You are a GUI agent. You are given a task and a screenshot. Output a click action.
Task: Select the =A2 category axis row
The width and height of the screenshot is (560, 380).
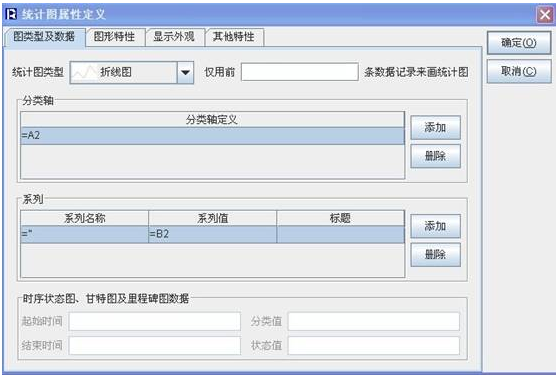212,136
